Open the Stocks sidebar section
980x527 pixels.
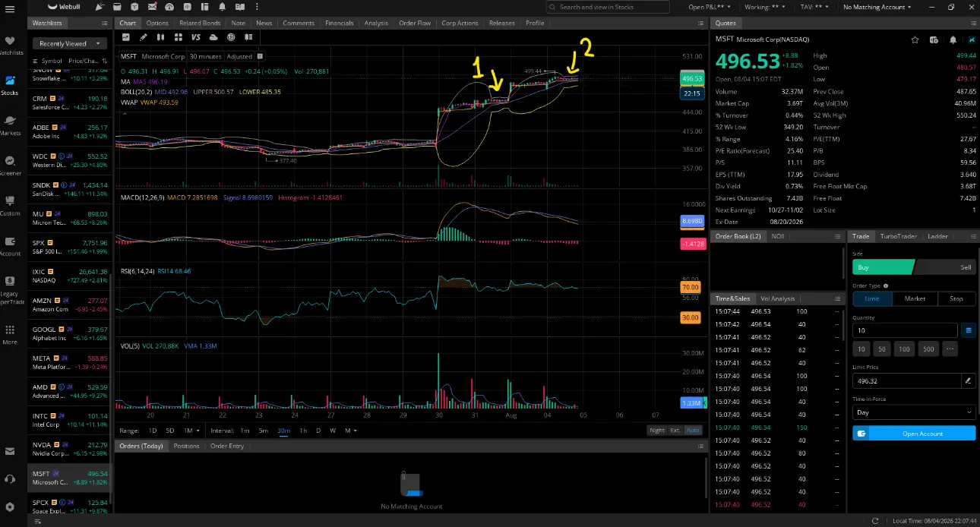click(10, 84)
